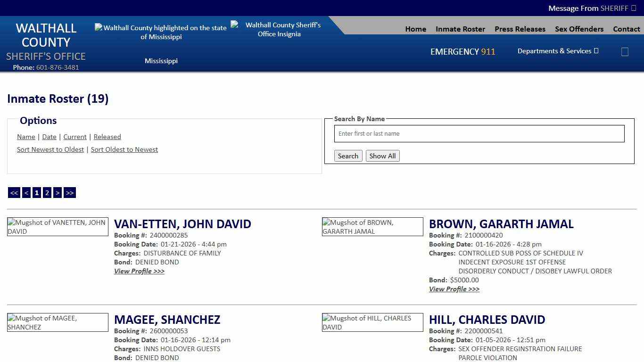Click the Search By Name input field
The height and width of the screenshot is (362, 644).
479,133
